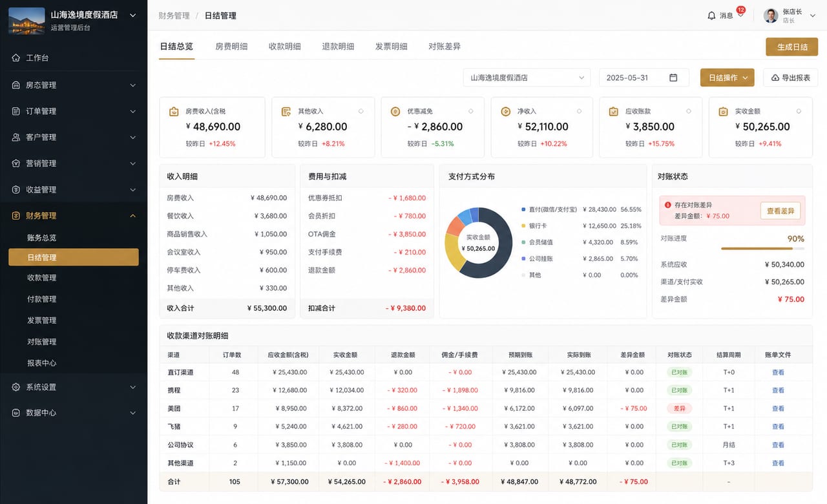Expand the 订单管理 menu chevron

tap(132, 111)
